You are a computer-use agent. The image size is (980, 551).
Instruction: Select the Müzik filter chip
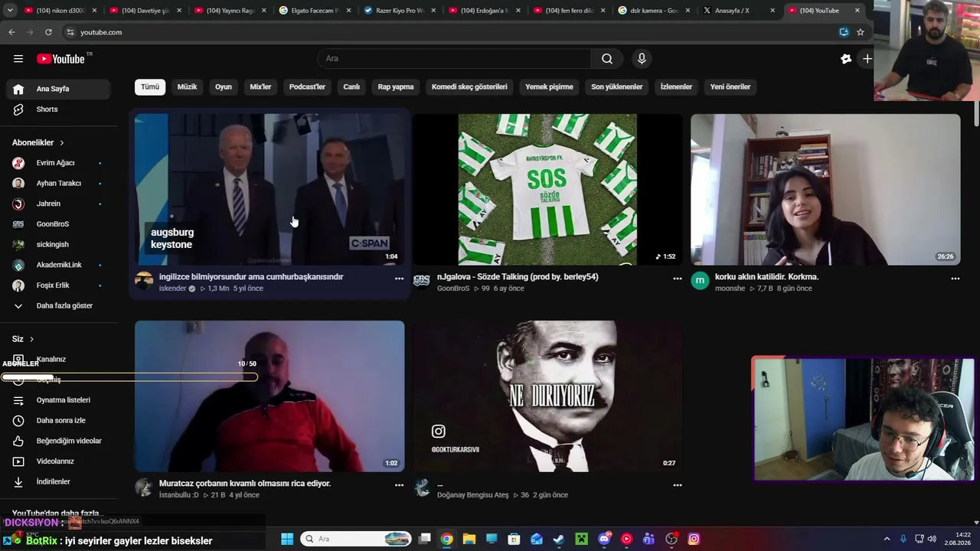click(x=188, y=86)
